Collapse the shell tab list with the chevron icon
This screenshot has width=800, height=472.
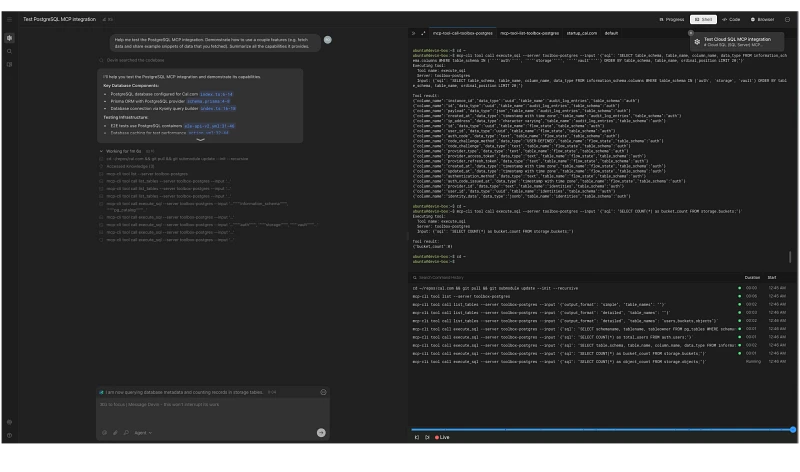(413, 33)
